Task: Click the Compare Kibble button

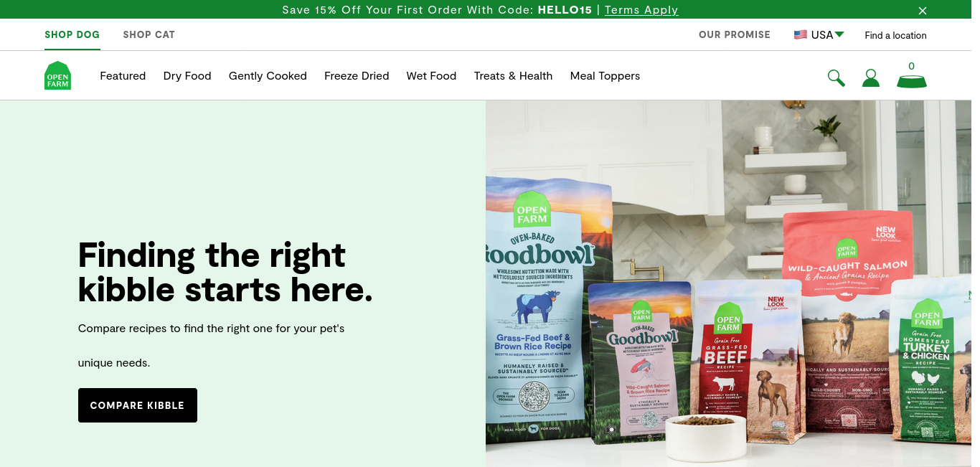Action: 138,405
